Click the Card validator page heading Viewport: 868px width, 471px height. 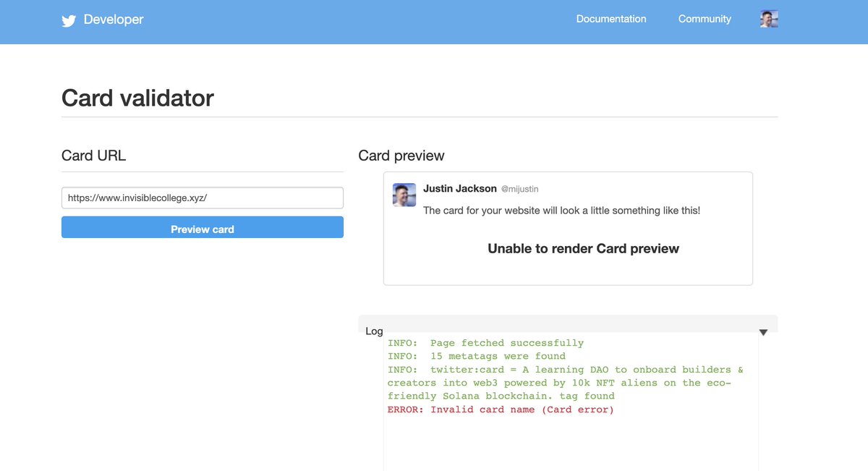click(x=137, y=98)
